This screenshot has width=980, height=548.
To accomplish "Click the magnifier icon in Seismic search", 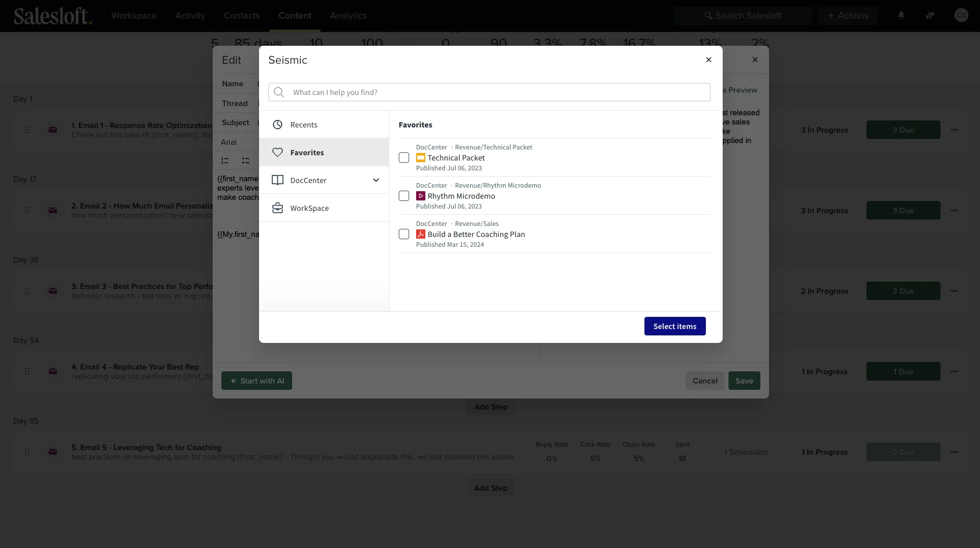I will tap(279, 92).
